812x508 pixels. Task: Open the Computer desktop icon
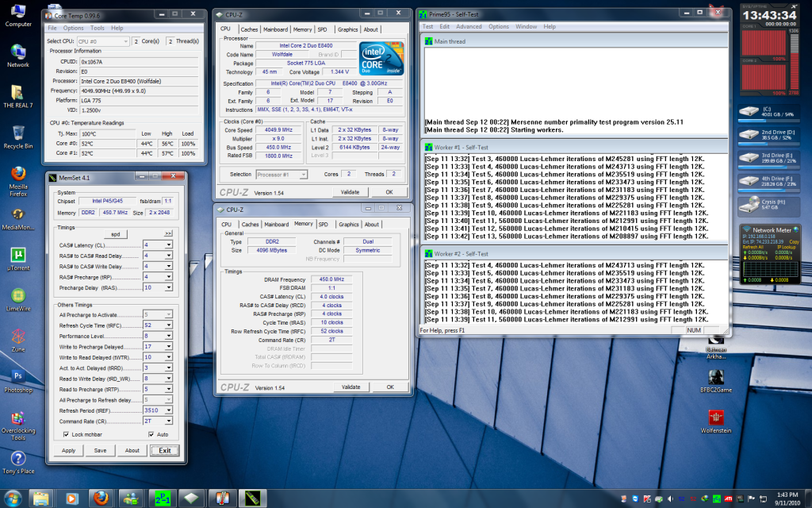point(18,16)
